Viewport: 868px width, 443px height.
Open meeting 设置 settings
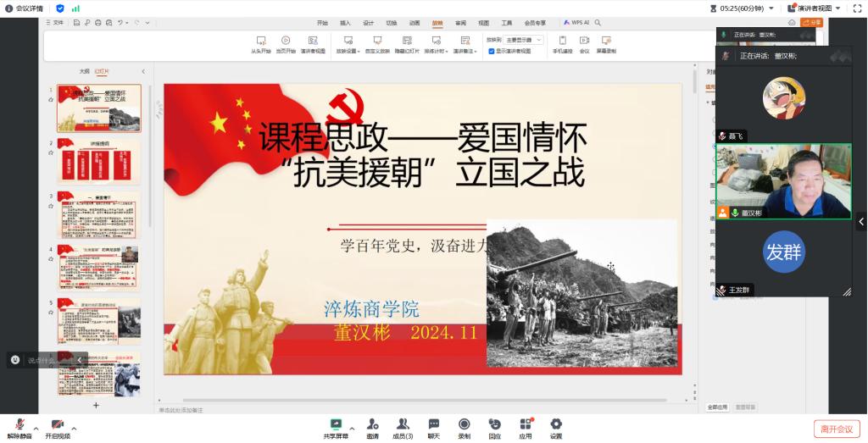[x=556, y=429]
